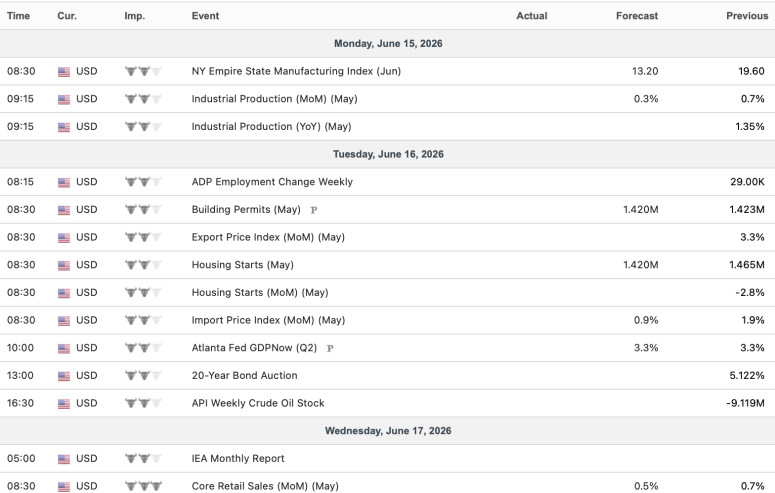Click previous value 5.122%

747,376
